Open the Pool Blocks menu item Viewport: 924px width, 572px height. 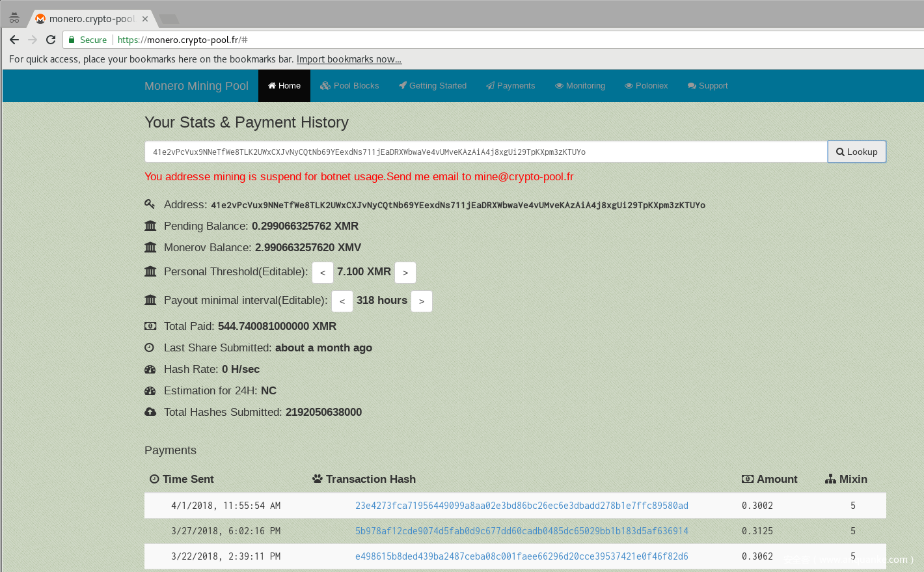[349, 86]
